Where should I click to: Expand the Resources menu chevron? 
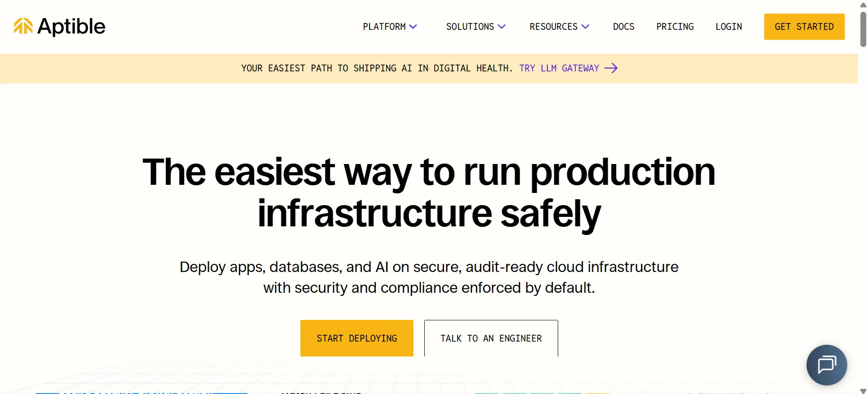click(585, 27)
